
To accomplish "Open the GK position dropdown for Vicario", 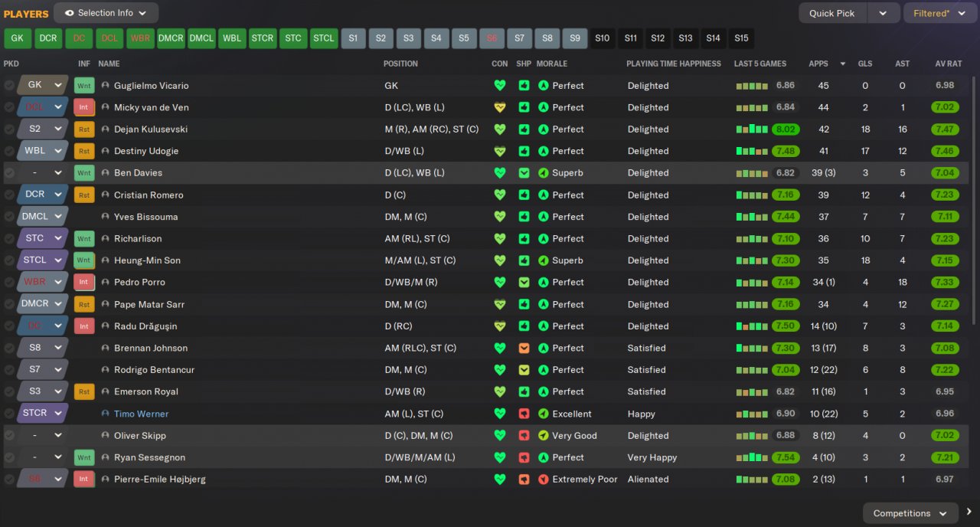I will click(42, 85).
